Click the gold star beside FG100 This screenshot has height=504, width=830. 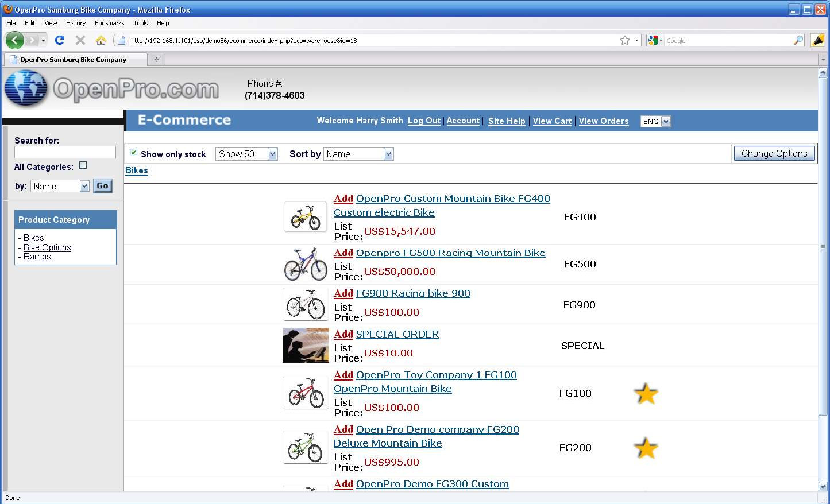tap(646, 394)
